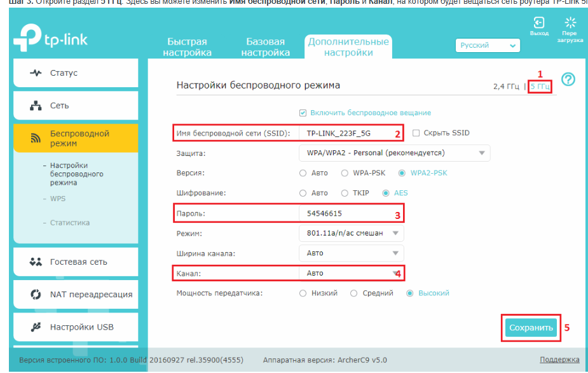Click the tp-link logo
The width and height of the screenshot is (588, 373).
coord(50,38)
